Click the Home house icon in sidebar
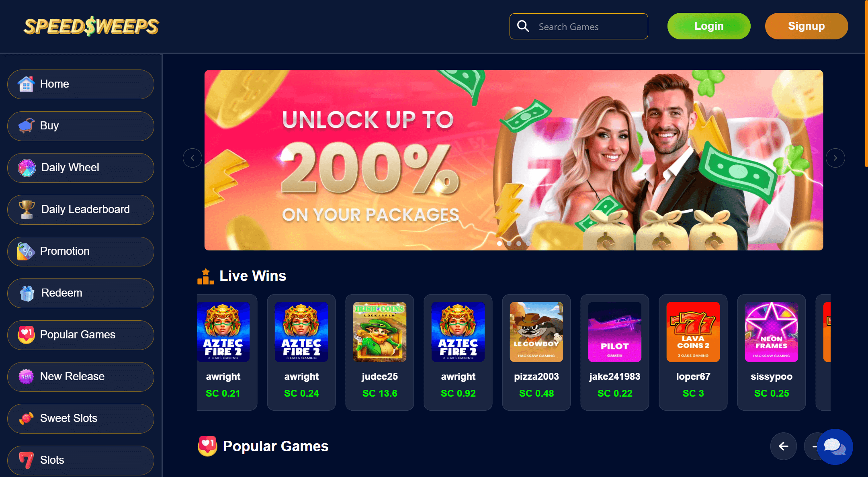The image size is (868, 477). tap(26, 84)
